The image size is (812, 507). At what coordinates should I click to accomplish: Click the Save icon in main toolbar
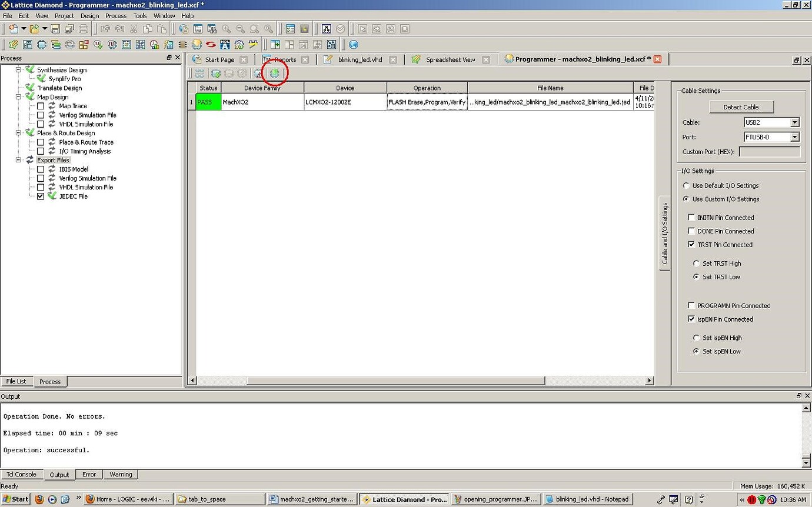tap(55, 29)
